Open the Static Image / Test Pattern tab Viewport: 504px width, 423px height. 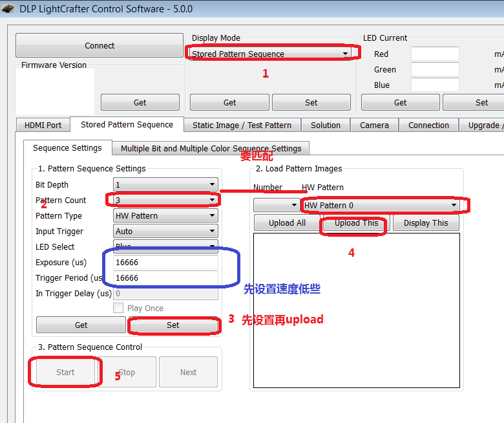click(242, 125)
